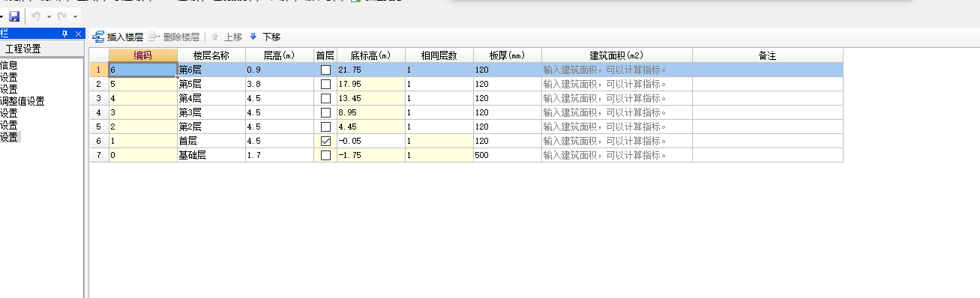Click the 底标高 cell showing 13.45
Screen dimensions: 980x298
pos(371,98)
